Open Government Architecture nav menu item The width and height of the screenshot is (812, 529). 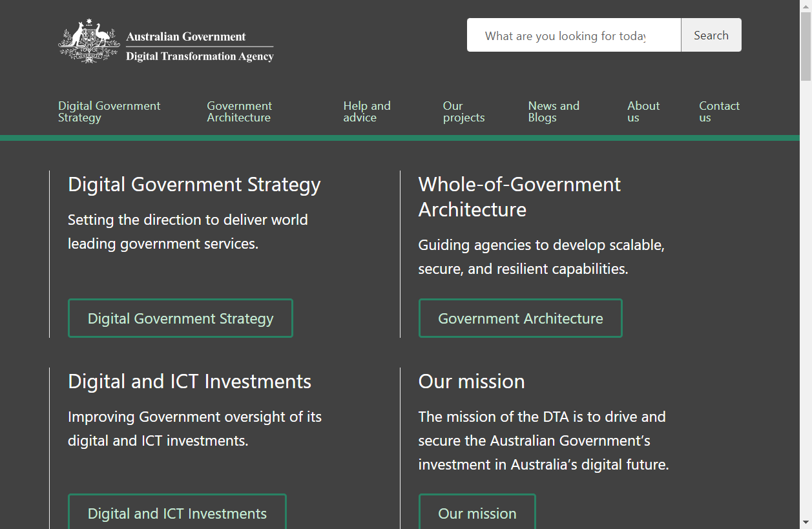[239, 112]
